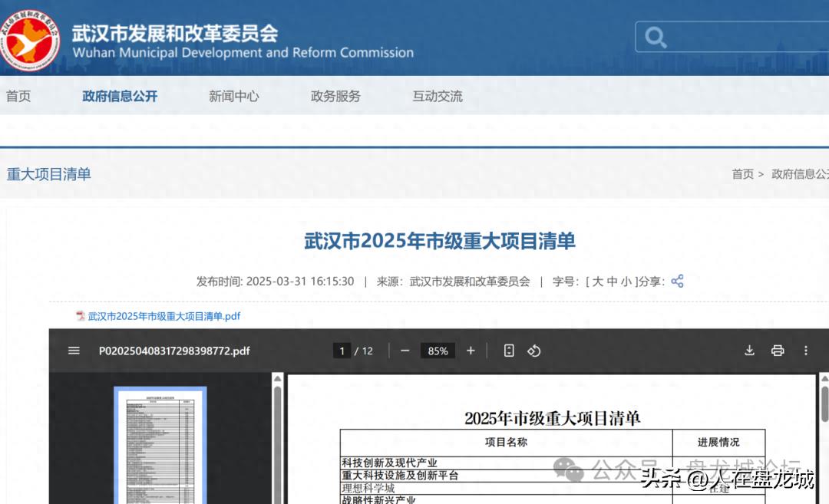The width and height of the screenshot is (829, 504).
Task: Open the PDF viewer more actions menu
Action: click(806, 351)
